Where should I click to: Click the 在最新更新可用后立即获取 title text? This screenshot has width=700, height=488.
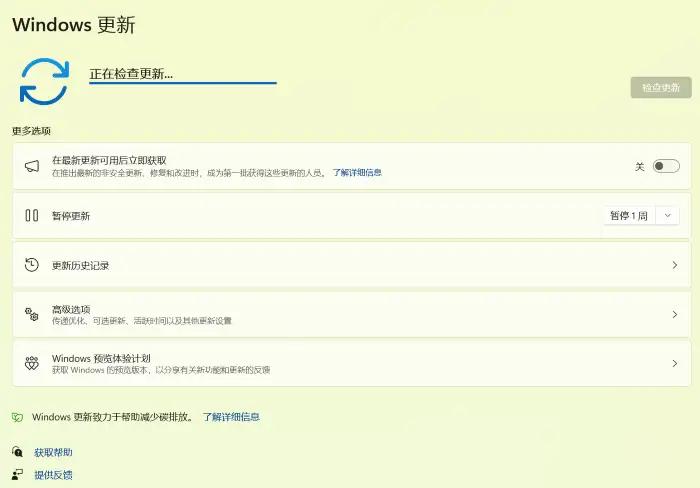[x=109, y=160]
